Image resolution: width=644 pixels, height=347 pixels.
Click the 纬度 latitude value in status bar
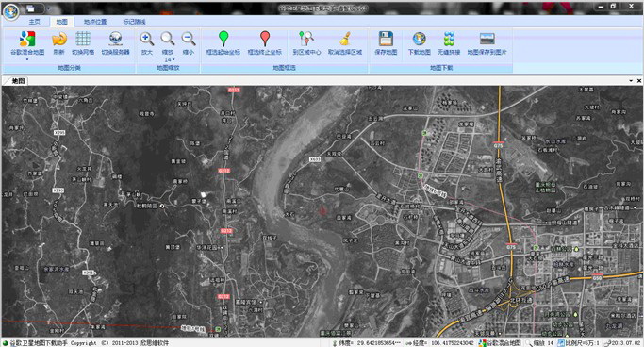[378, 343]
